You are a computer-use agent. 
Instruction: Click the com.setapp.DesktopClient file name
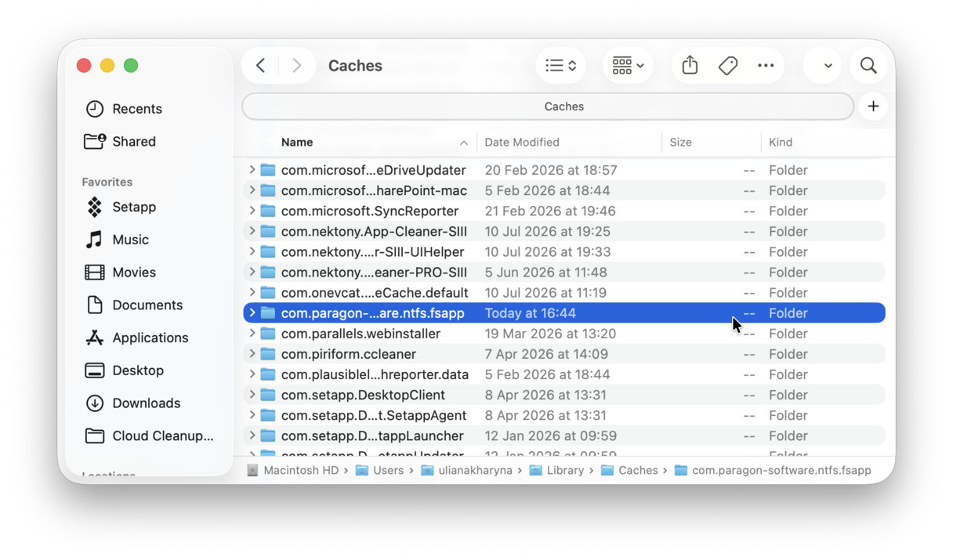click(x=363, y=395)
